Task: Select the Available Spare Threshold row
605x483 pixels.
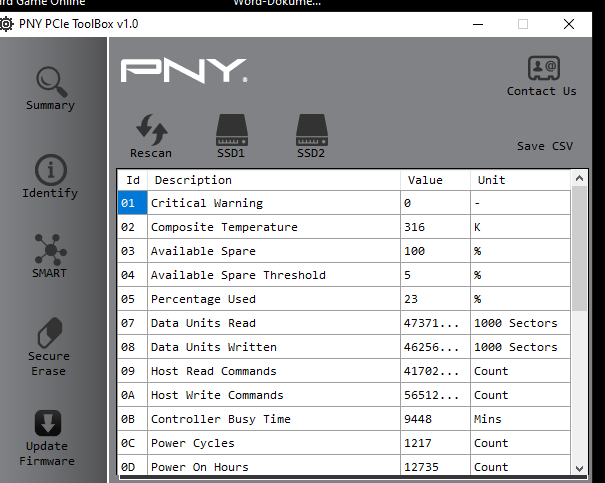Action: point(344,275)
